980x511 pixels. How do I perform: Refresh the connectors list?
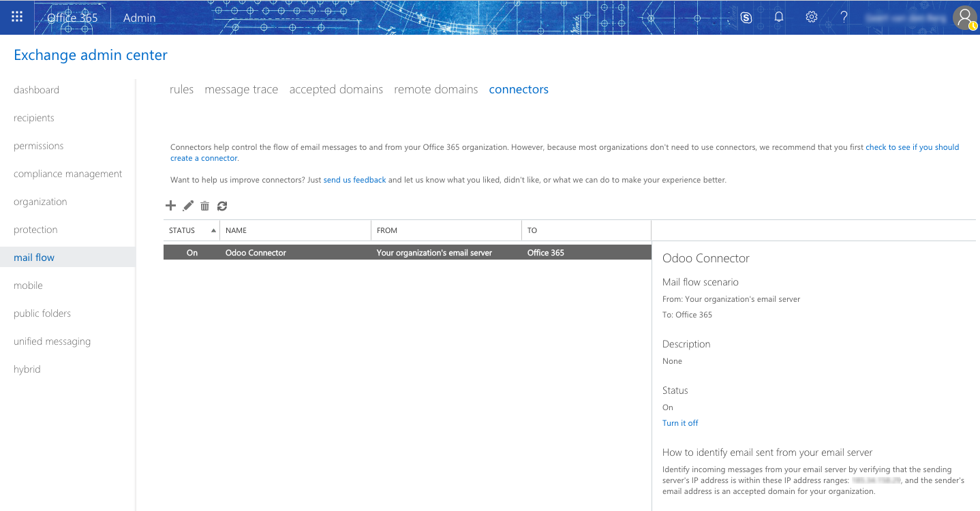click(222, 206)
